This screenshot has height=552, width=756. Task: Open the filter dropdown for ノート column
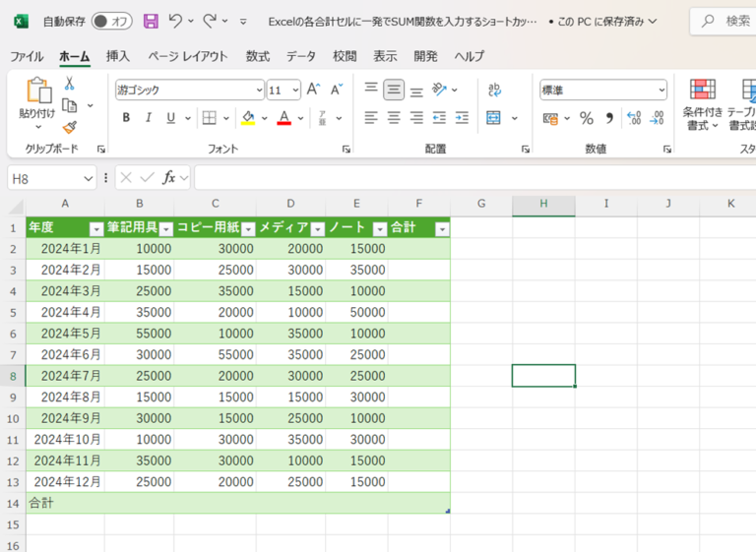point(380,229)
